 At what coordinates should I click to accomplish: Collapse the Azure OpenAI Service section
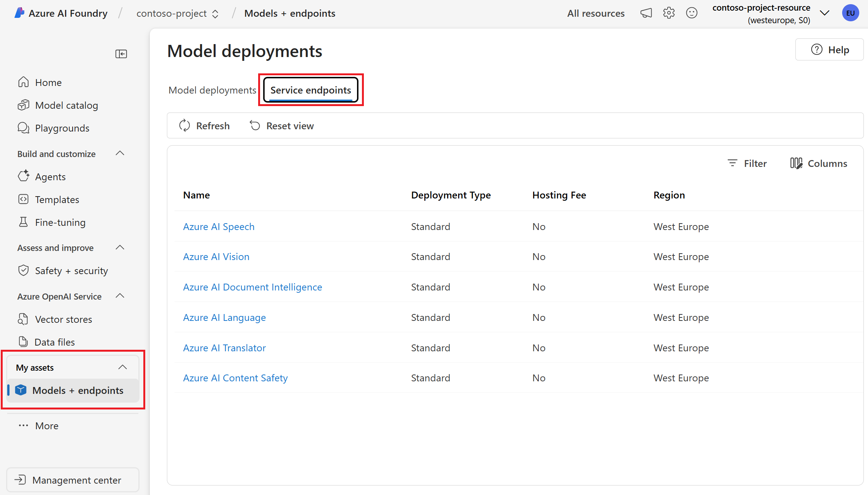tap(120, 296)
